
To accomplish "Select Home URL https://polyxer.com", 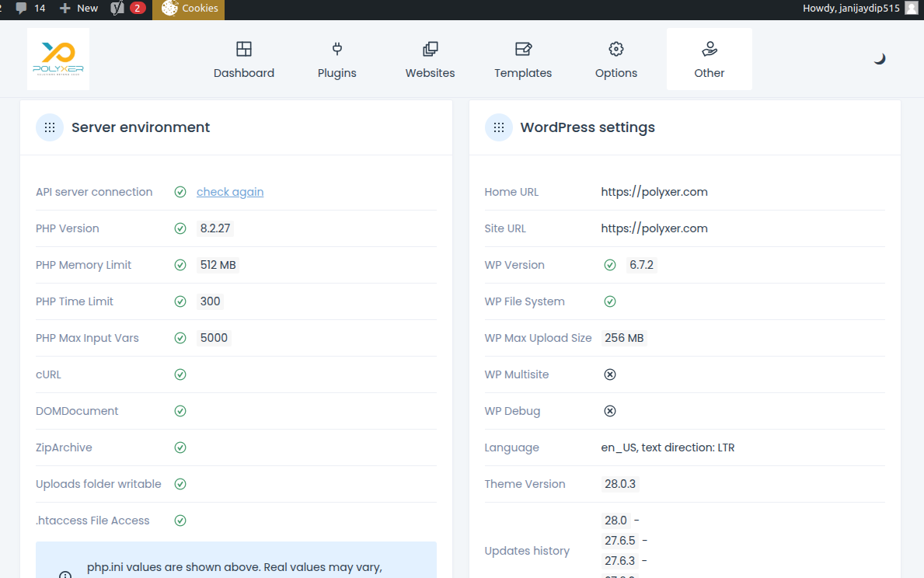I will [654, 192].
